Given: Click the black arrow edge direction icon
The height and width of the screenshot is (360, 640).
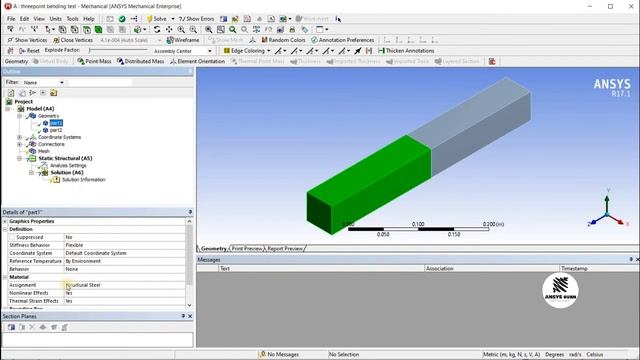Looking at the screenshot, I should pyautogui.click(x=358, y=51).
